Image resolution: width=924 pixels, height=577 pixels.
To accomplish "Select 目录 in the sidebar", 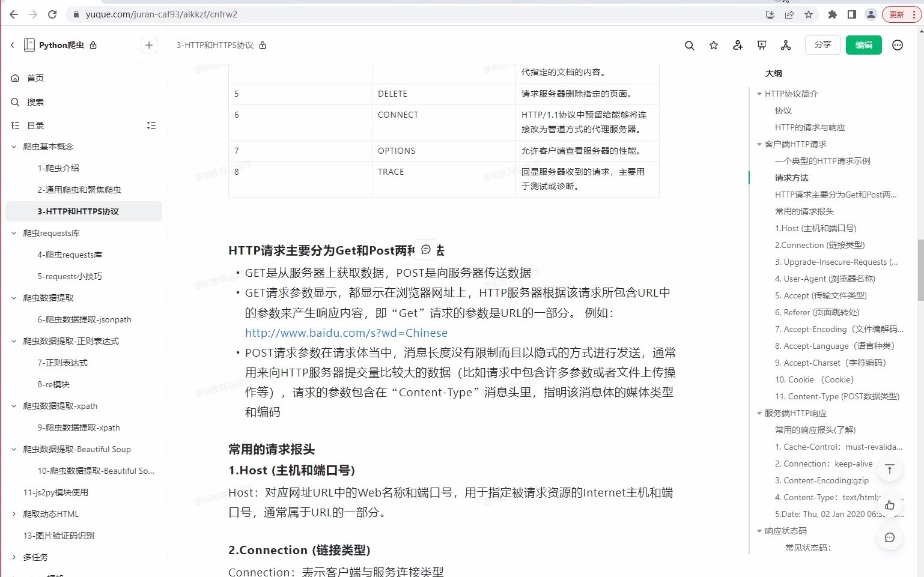I will [36, 125].
